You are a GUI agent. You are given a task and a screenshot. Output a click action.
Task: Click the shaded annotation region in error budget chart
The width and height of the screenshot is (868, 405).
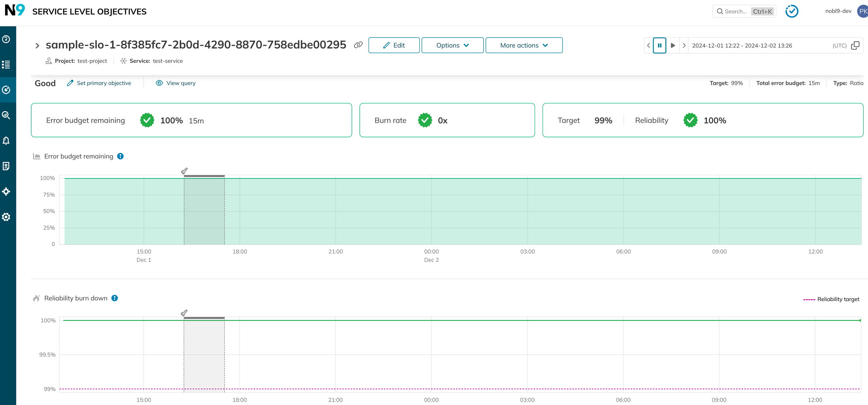click(x=204, y=210)
